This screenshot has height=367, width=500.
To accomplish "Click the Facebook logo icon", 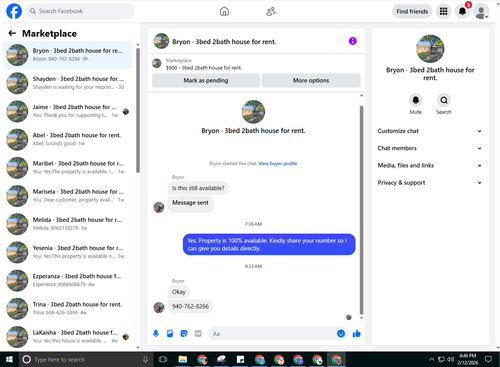I will coord(14,11).
